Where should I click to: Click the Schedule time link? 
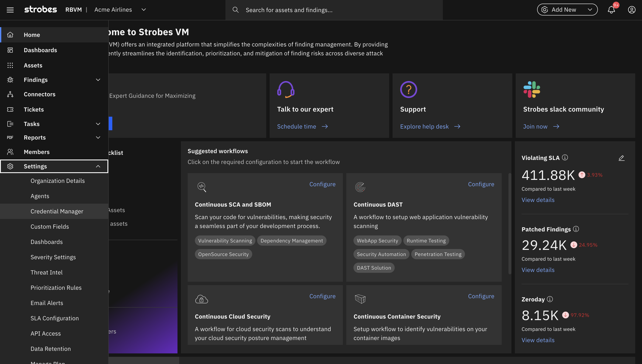302,126
